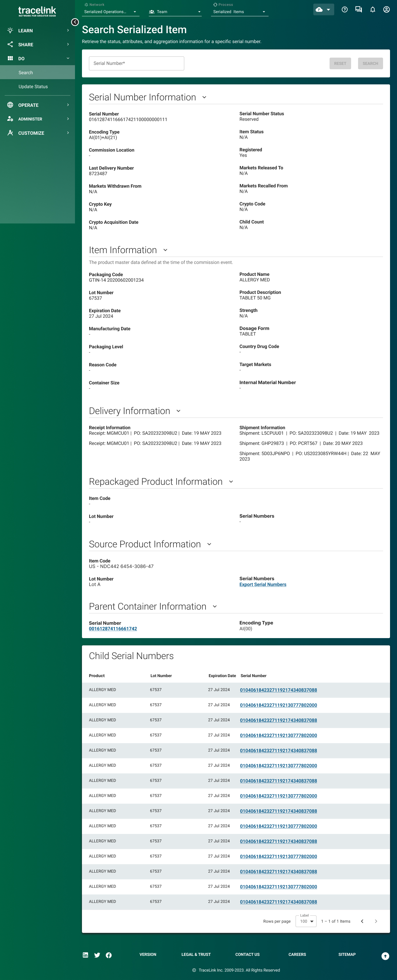Click the ADMINISTER user-gear icon
397x980 pixels.
pos(10,119)
